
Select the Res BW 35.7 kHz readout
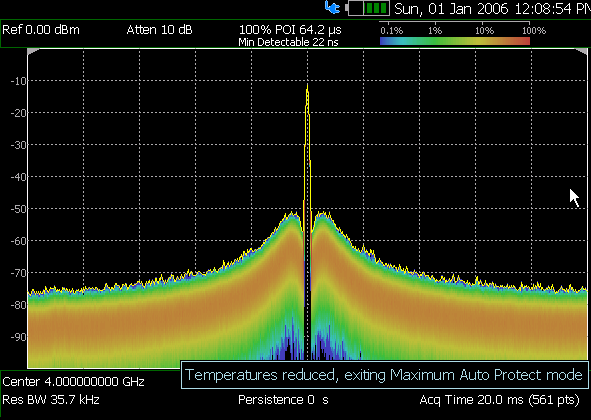pos(51,400)
